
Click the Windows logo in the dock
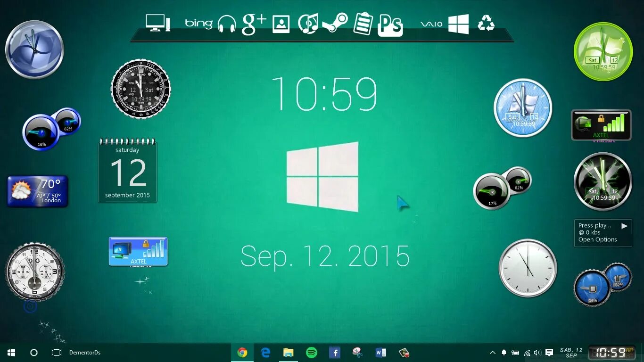click(x=458, y=24)
